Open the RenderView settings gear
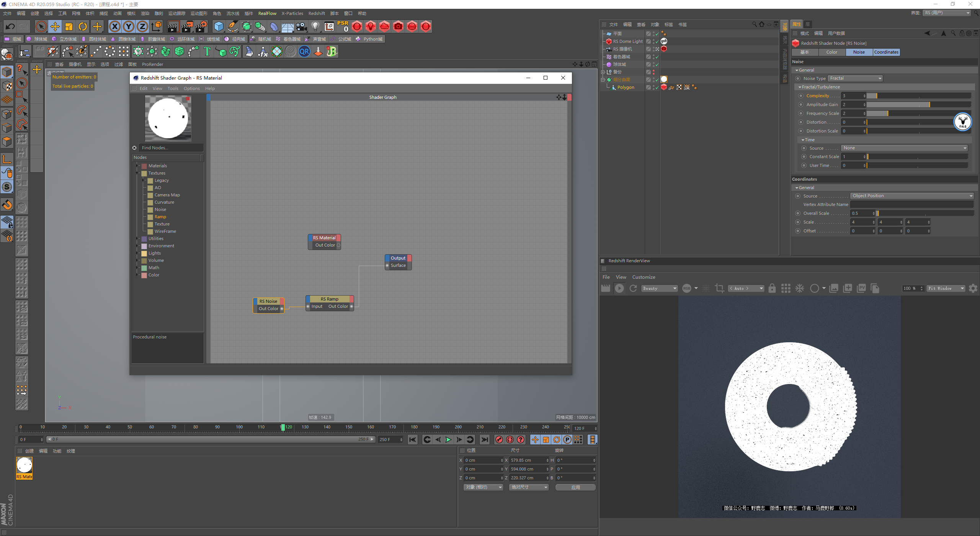980x536 pixels. (973, 288)
